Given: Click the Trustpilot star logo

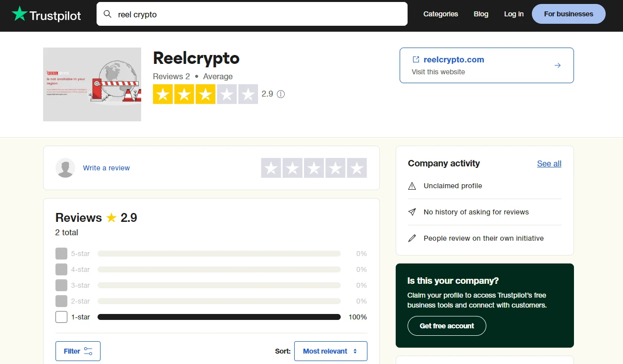Looking at the screenshot, I should click(x=20, y=13).
